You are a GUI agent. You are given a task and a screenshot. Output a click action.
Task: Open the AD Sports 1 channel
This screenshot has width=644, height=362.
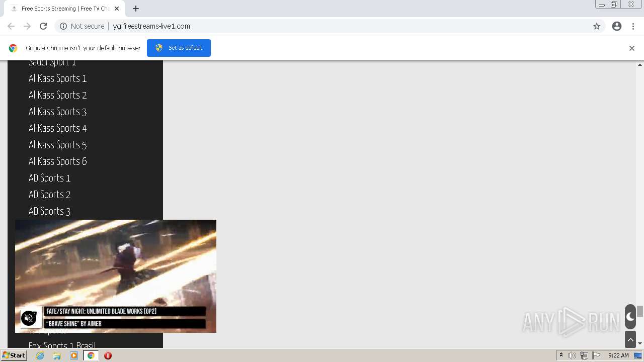coord(50,178)
